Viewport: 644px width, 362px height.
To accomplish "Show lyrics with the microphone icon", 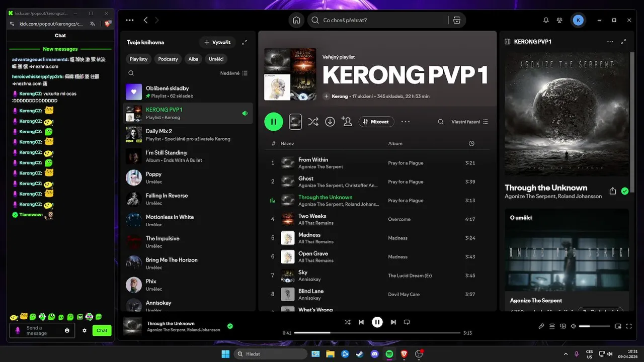I will tap(541, 326).
